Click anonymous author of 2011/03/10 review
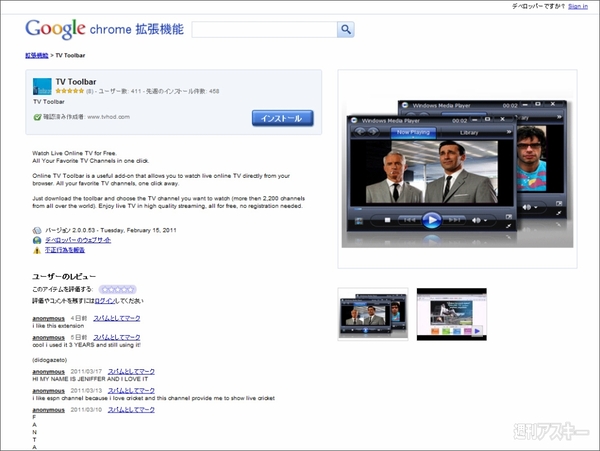The width and height of the screenshot is (600, 451). click(49, 410)
